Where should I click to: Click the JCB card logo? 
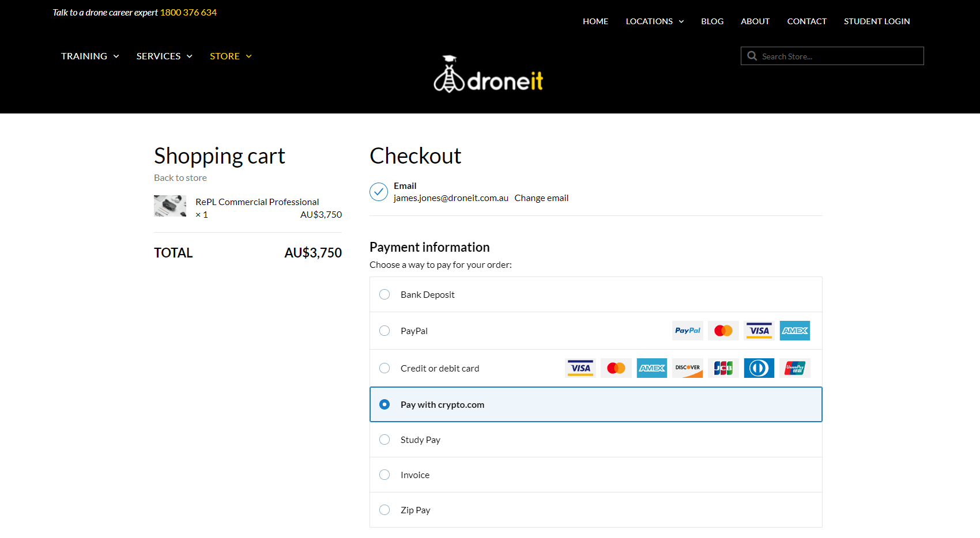[x=723, y=368]
